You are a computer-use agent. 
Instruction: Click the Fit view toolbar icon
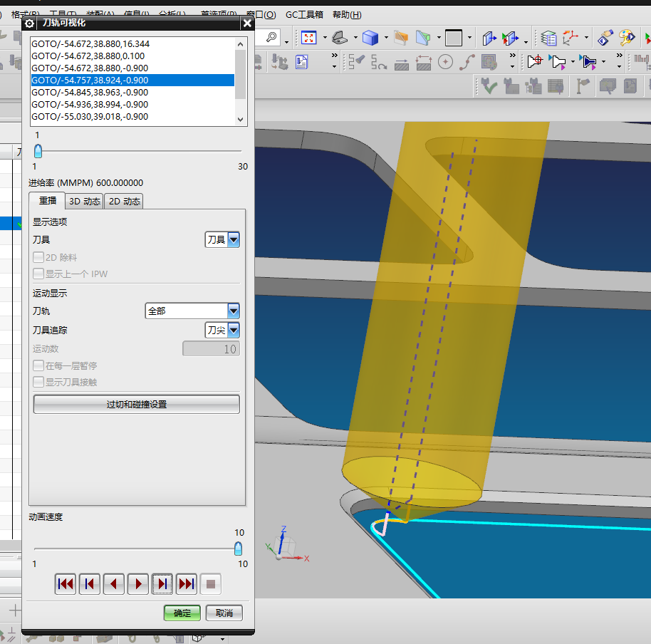[x=308, y=38]
